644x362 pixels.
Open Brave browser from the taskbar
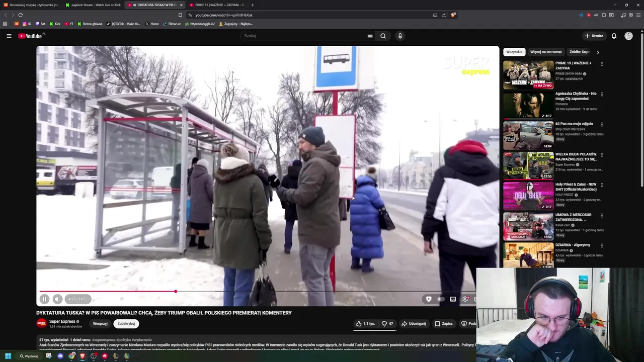83,356
